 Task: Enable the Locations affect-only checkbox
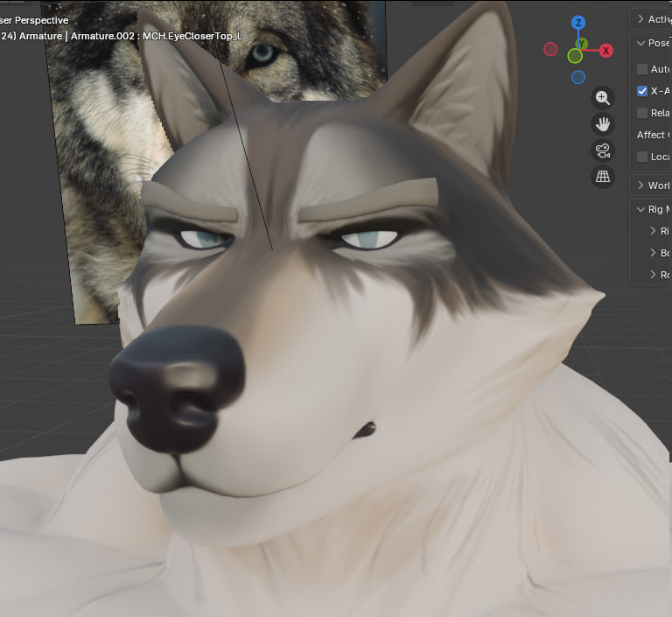tap(642, 157)
